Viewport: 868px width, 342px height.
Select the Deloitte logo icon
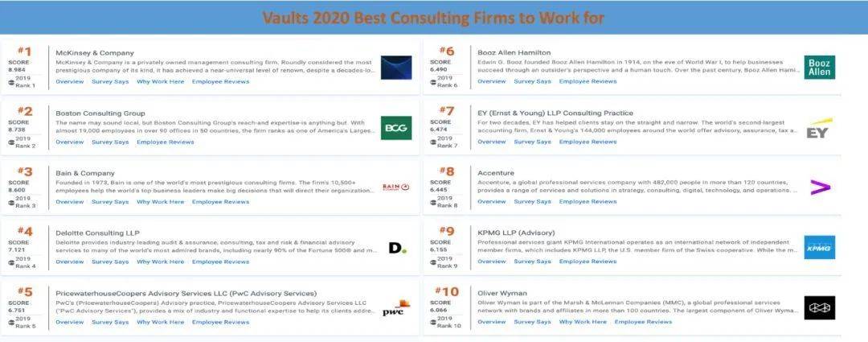[398, 248]
